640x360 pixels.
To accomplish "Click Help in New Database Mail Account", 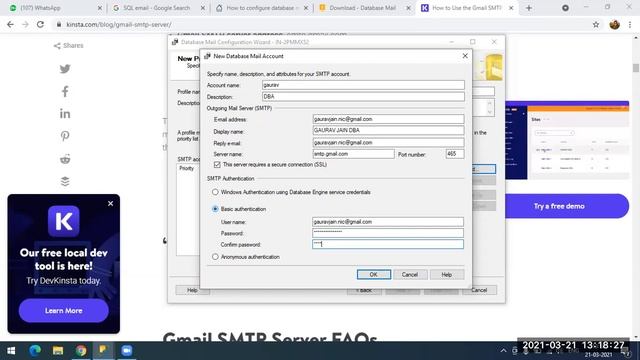I will [x=447, y=275].
